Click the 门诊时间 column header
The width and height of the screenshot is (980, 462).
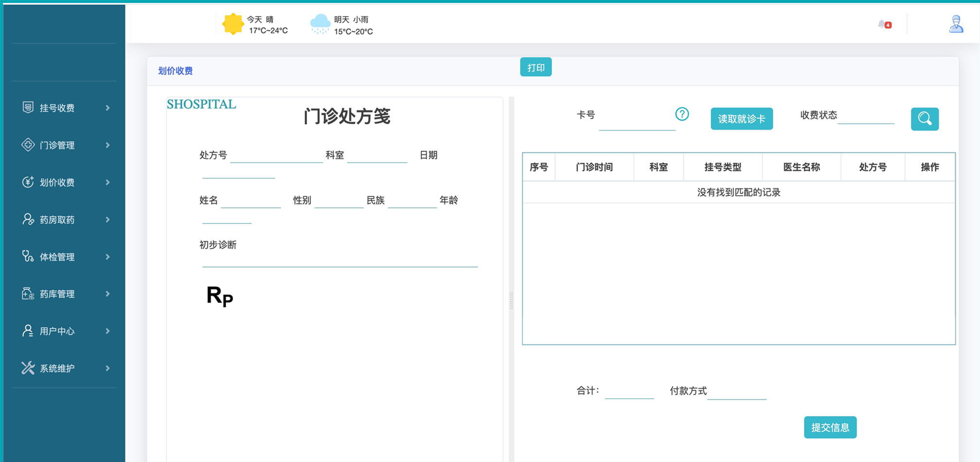click(x=594, y=167)
